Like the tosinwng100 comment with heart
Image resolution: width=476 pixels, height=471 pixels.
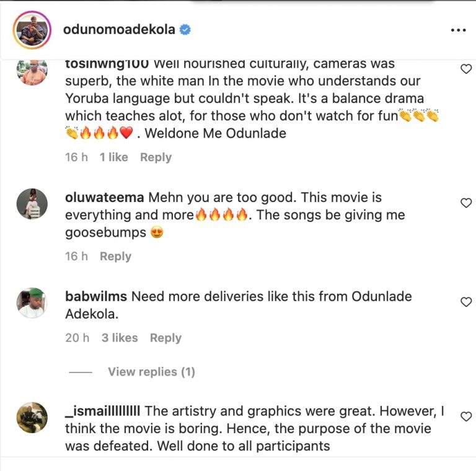click(x=466, y=69)
